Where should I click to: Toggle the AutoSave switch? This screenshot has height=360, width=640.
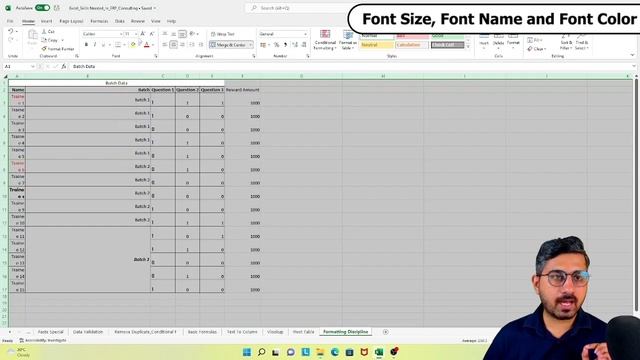point(42,8)
